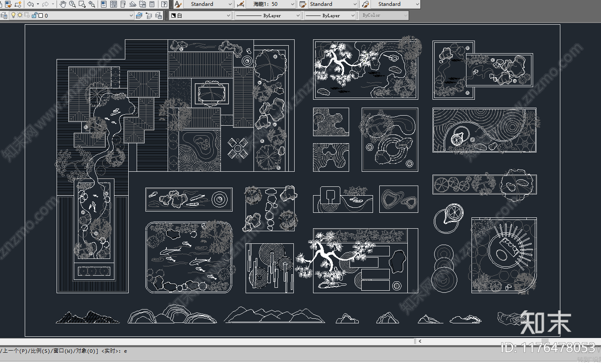Select the Zoom Window tool

82,4
